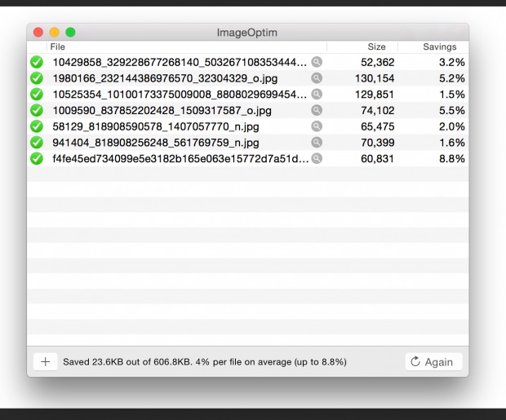The width and height of the screenshot is (506, 420).
Task: Select file 58129_818908590578_1407057770_n.jpg
Action: click(156, 126)
